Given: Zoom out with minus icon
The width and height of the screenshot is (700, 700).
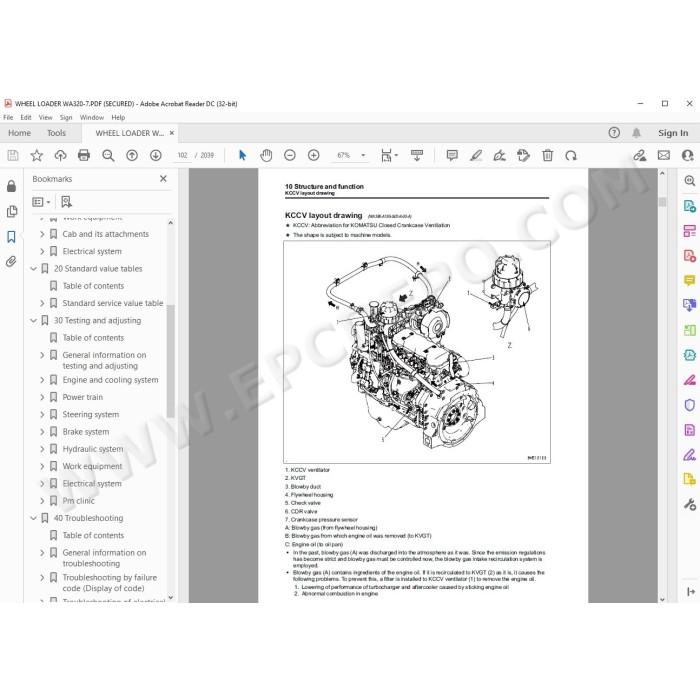Looking at the screenshot, I should click(x=290, y=155).
